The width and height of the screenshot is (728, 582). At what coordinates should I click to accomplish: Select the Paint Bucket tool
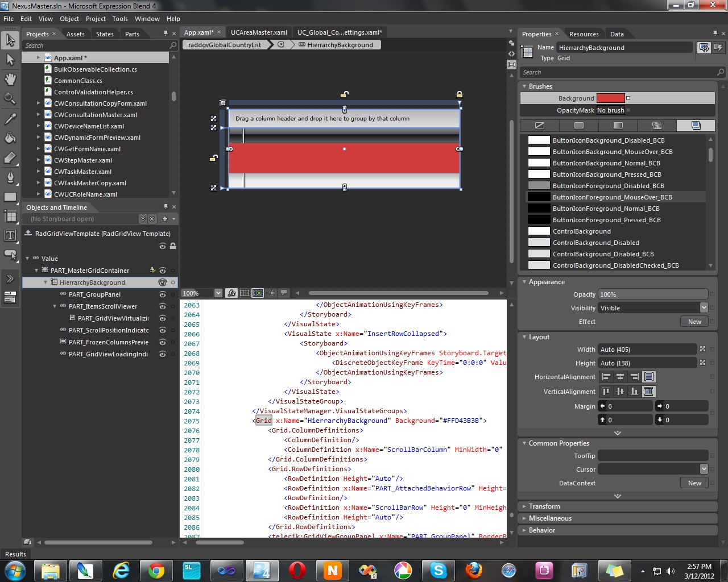tap(10, 138)
